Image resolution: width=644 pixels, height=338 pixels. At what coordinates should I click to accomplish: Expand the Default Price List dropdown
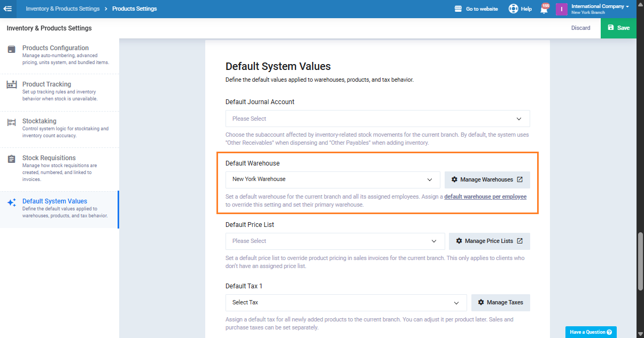pyautogui.click(x=335, y=241)
